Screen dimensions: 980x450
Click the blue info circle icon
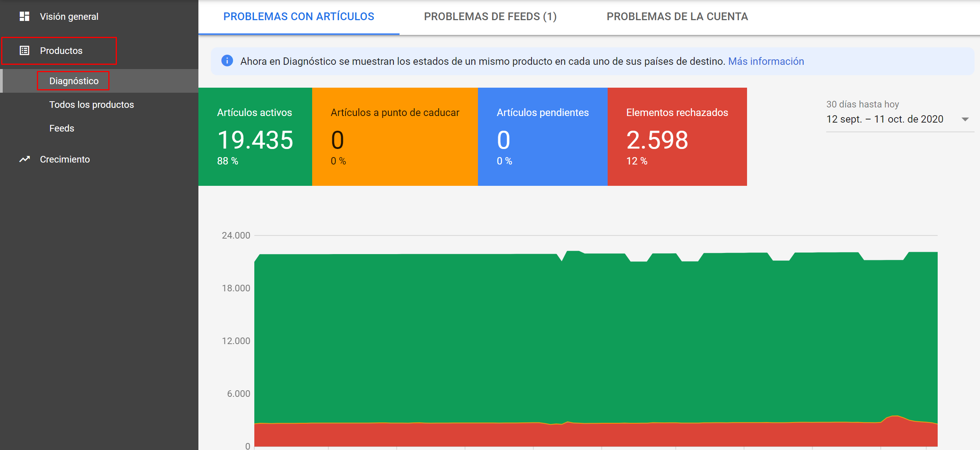(x=227, y=61)
